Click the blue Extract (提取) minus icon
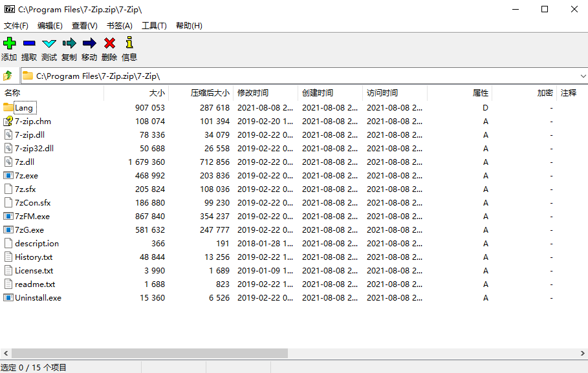The image size is (588, 373). 29,43
